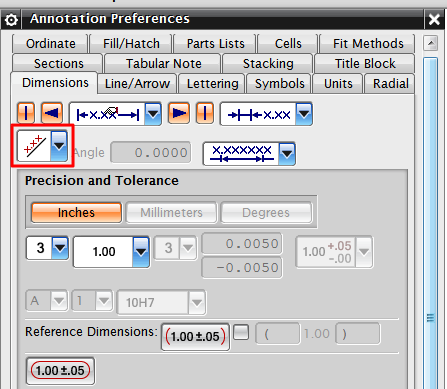The width and height of the screenshot is (447, 389).
Task: Click the gear icon in the title bar
Action: (x=11, y=19)
